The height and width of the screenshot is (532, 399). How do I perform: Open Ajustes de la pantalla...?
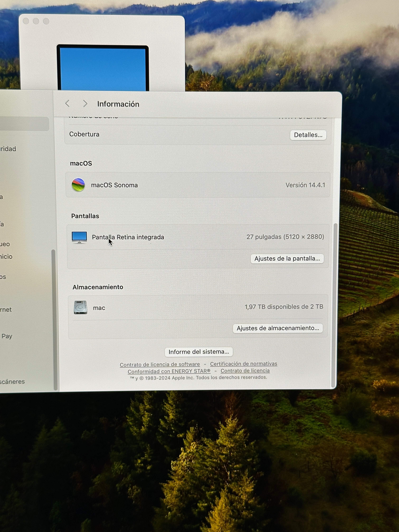(287, 258)
